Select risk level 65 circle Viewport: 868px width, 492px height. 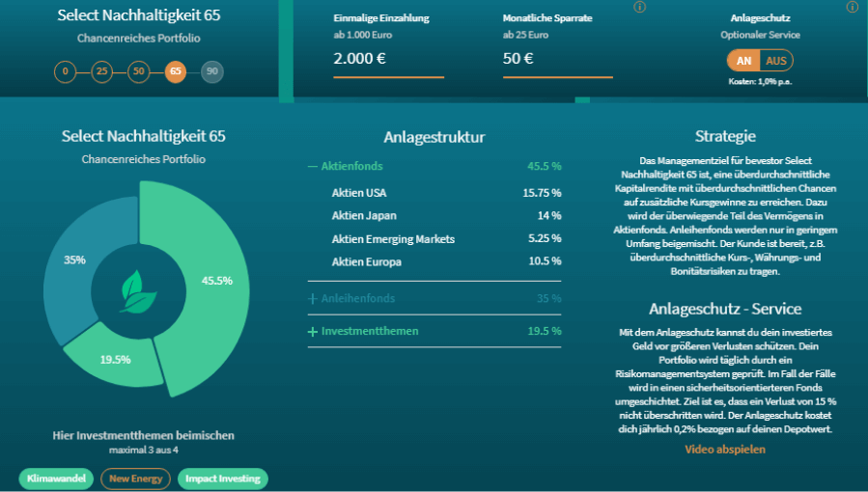click(176, 71)
